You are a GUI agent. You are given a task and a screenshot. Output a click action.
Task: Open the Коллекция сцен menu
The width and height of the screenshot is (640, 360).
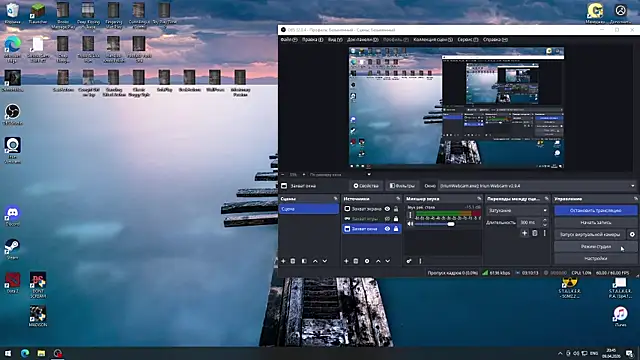point(433,40)
